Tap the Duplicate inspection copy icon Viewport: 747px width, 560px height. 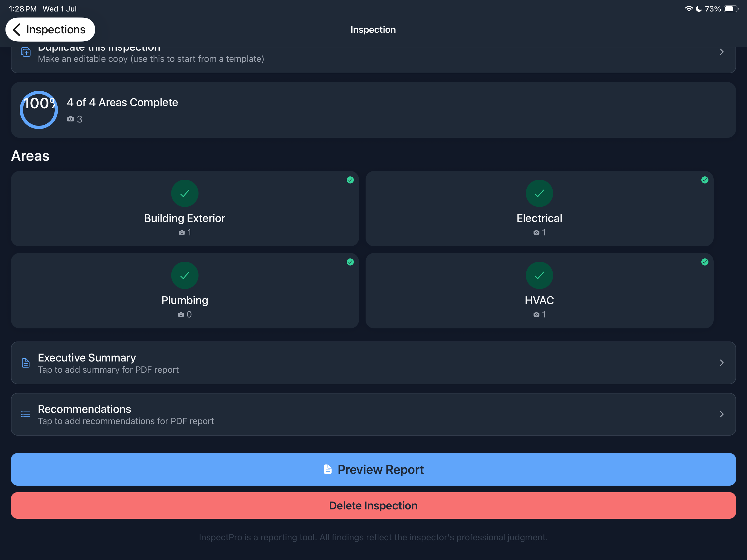click(x=26, y=52)
